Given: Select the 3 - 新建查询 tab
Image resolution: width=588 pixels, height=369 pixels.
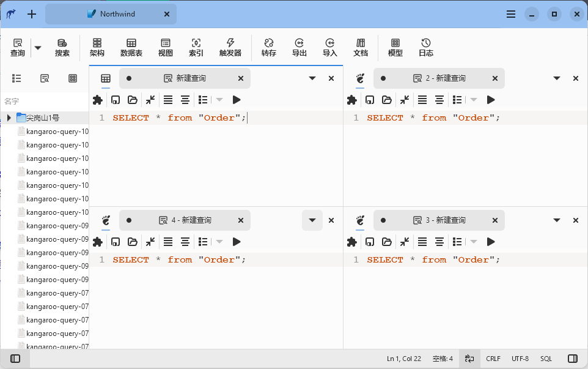Looking at the screenshot, I should [439, 220].
